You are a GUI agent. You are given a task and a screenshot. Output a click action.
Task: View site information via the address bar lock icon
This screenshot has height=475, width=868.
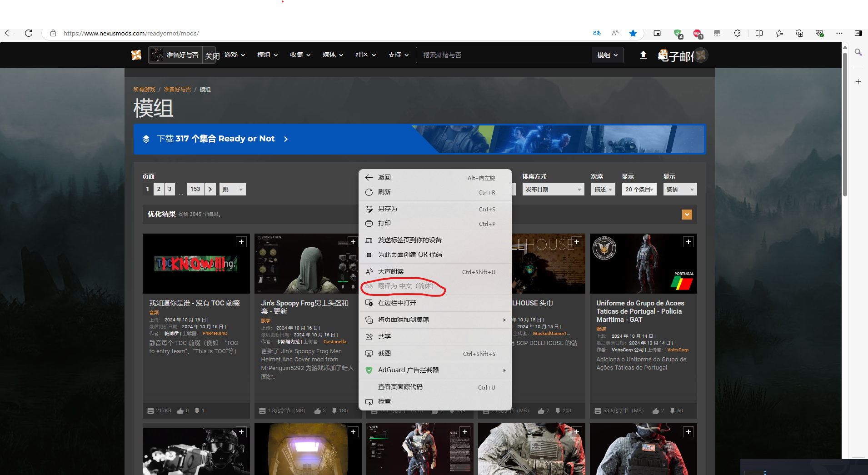(x=53, y=33)
